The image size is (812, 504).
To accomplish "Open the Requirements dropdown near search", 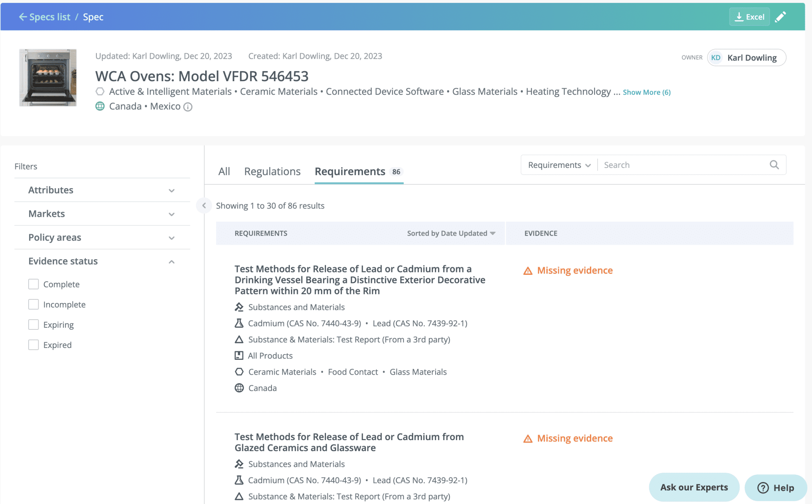I will click(x=558, y=164).
